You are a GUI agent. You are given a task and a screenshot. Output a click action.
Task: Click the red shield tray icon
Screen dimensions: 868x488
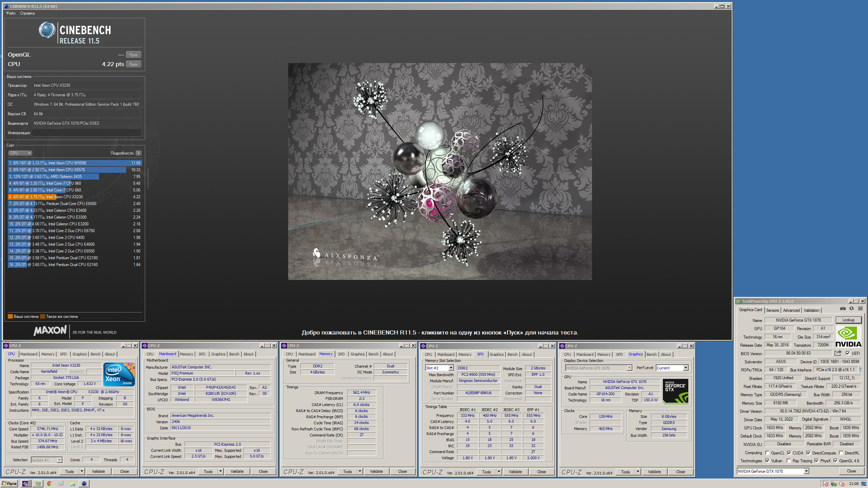[826, 484]
